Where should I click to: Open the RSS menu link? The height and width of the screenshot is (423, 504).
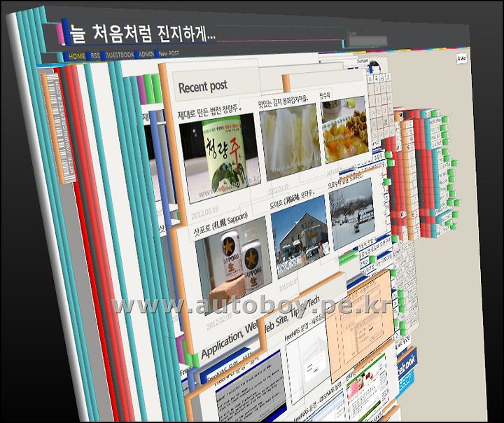coord(95,55)
